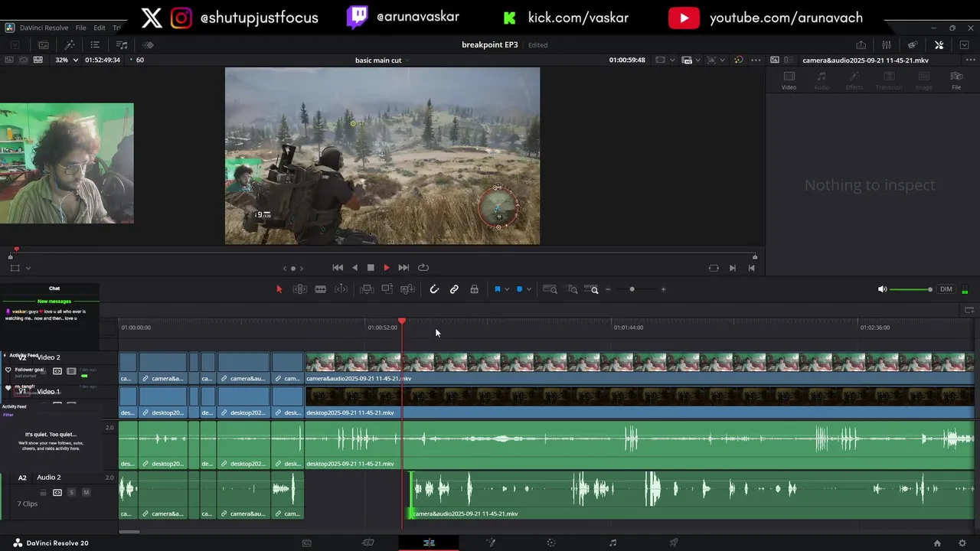Click the red Play button

pyautogui.click(x=387, y=268)
